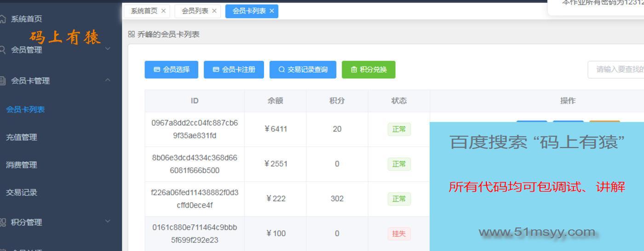Click the card icon beside 会员卡管理
The height and width of the screenshot is (251, 644).
click(3, 81)
